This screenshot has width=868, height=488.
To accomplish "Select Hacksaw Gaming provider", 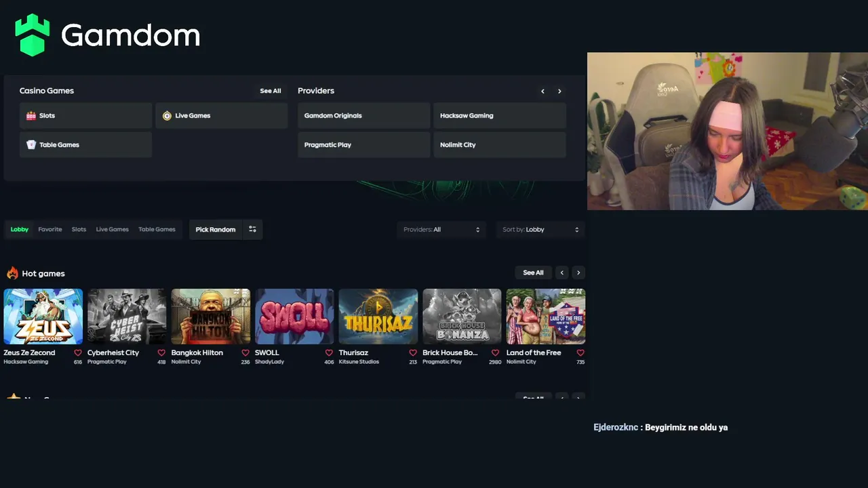I will click(x=500, y=116).
